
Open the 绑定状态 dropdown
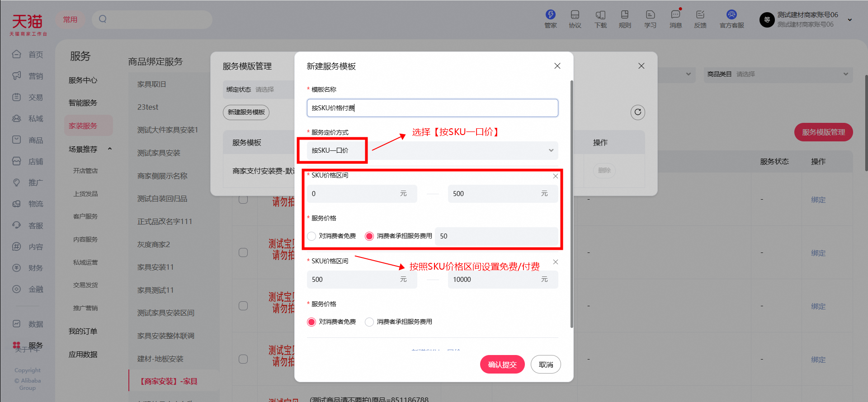point(259,89)
